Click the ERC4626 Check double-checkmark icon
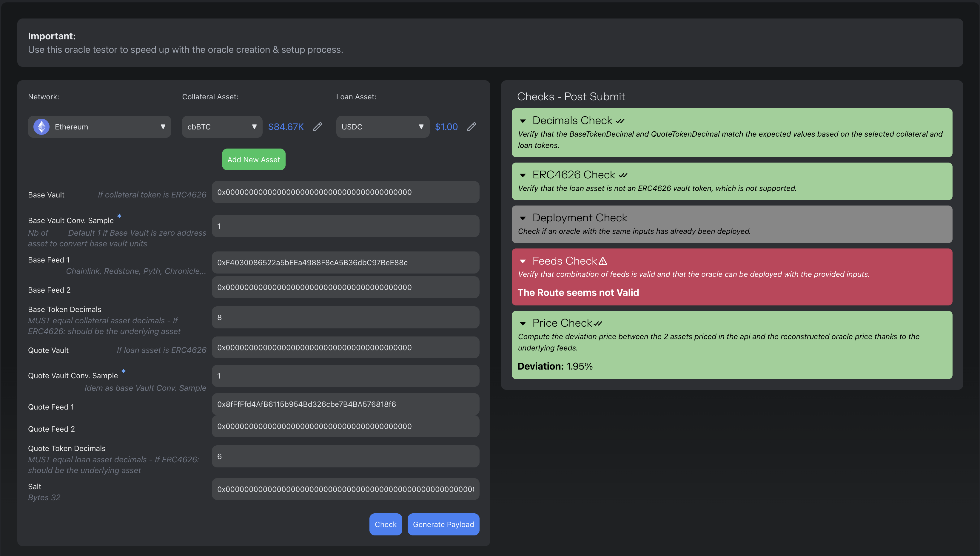The height and width of the screenshot is (556, 980). [623, 175]
